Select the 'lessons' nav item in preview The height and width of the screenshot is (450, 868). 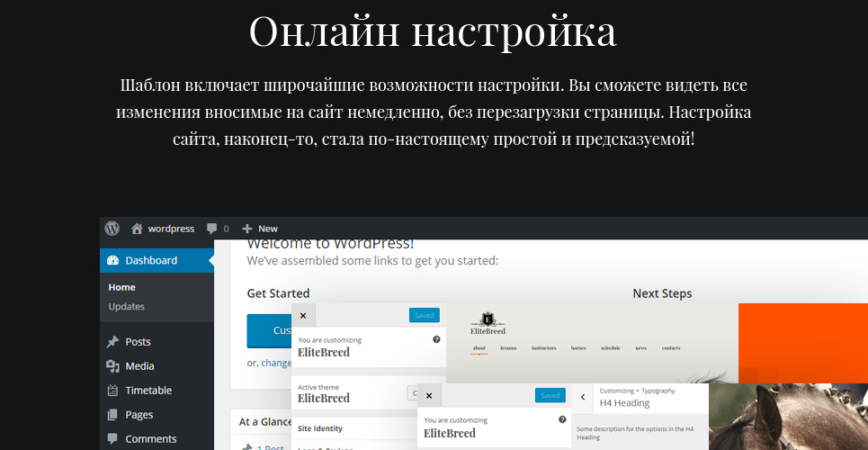pos(508,348)
